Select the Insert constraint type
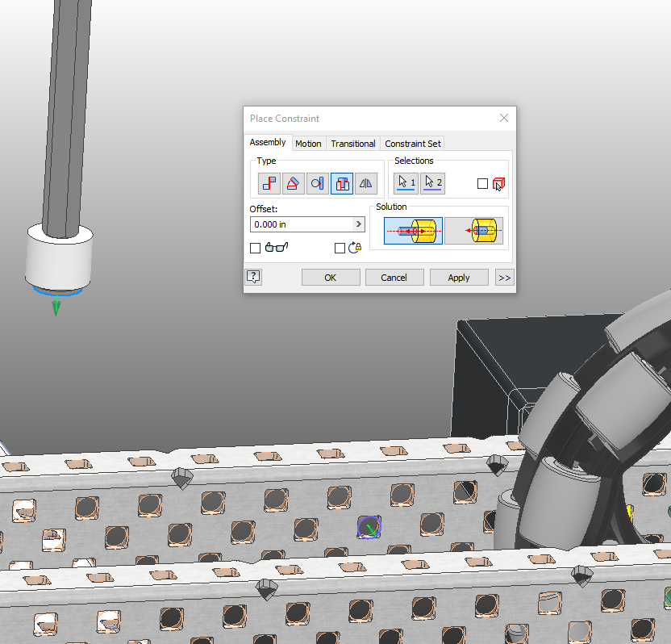The height and width of the screenshot is (644, 671). point(341,184)
